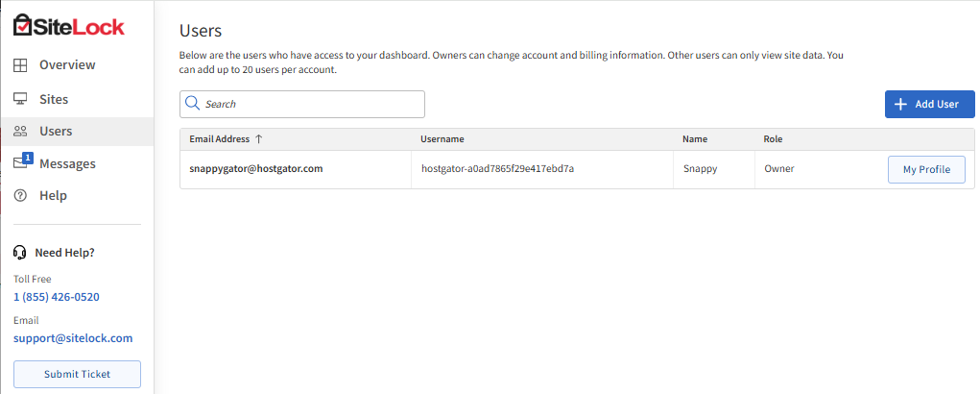This screenshot has height=394, width=980.
Task: Select the Users menu item
Action: (x=78, y=132)
